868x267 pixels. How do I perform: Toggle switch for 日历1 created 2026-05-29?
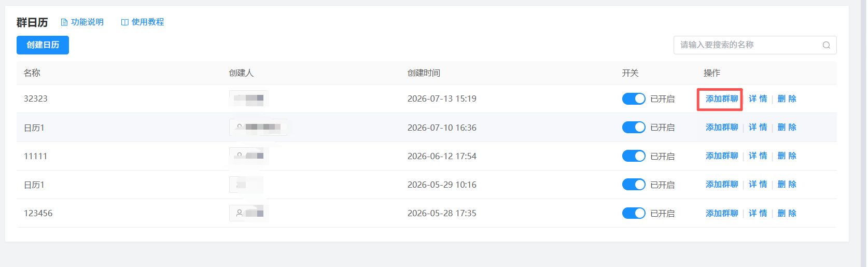click(x=634, y=184)
